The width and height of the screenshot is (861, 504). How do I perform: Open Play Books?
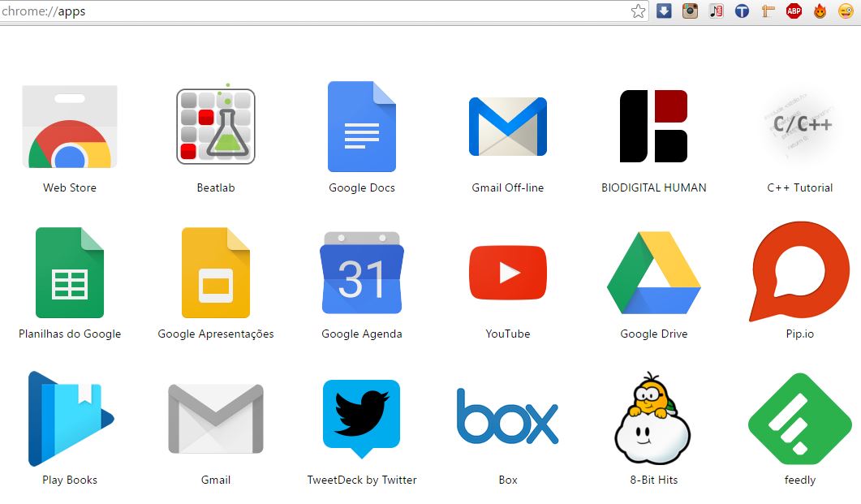(71, 419)
